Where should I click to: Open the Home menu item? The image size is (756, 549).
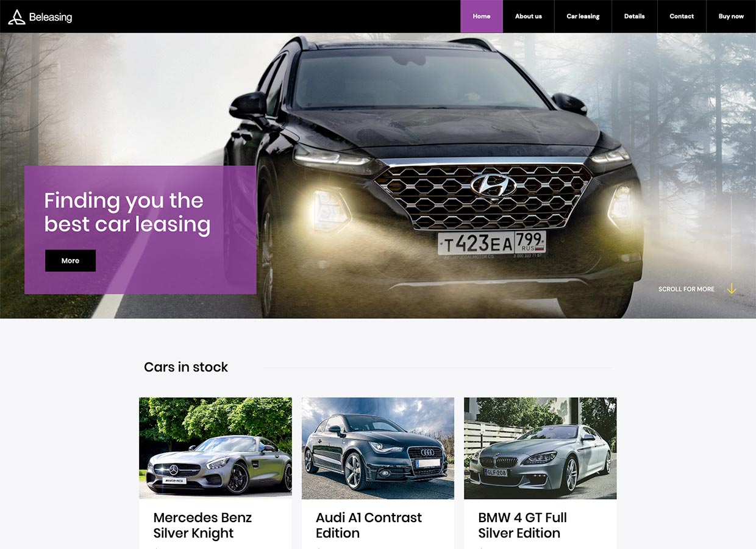point(482,16)
